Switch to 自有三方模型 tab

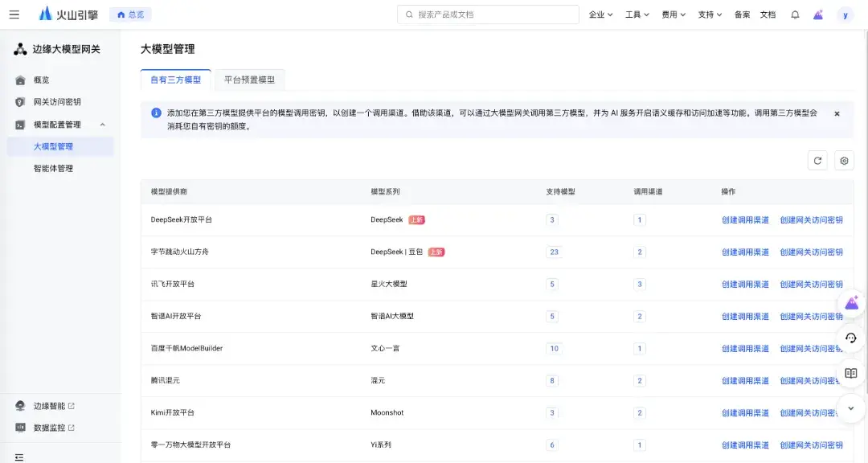[x=175, y=80]
